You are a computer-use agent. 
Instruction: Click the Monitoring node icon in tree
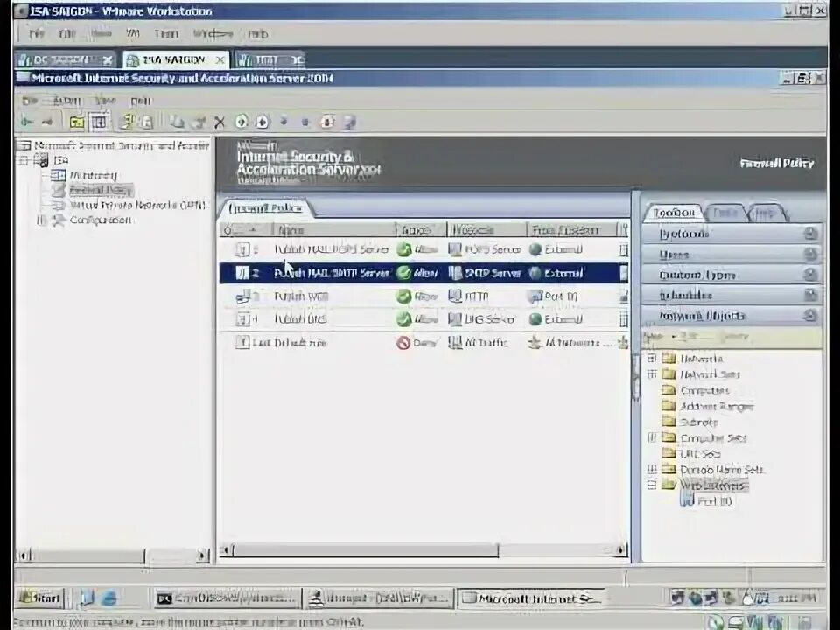[x=58, y=175]
